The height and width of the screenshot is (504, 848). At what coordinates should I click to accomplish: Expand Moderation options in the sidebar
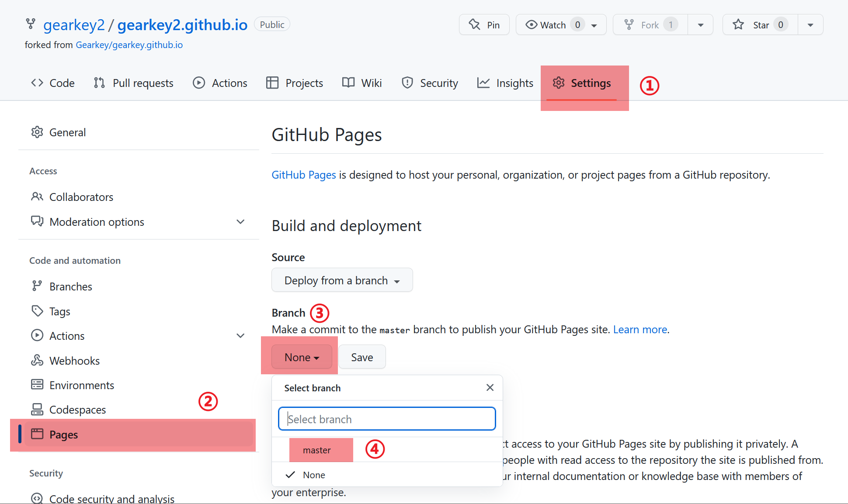[240, 221]
